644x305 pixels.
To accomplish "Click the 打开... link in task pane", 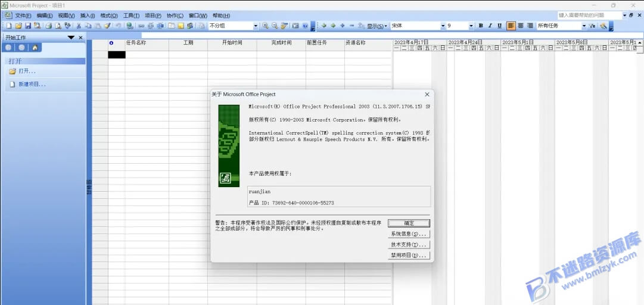I will [x=27, y=71].
